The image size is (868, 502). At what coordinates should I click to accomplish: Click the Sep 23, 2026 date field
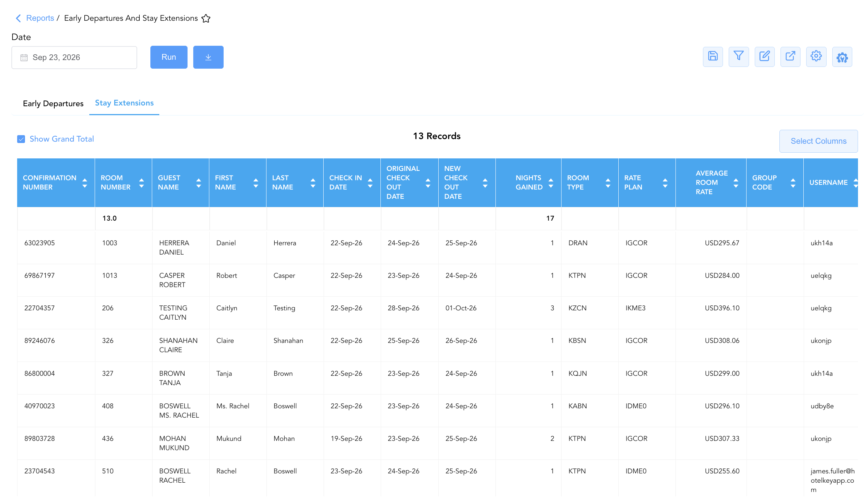pos(74,58)
